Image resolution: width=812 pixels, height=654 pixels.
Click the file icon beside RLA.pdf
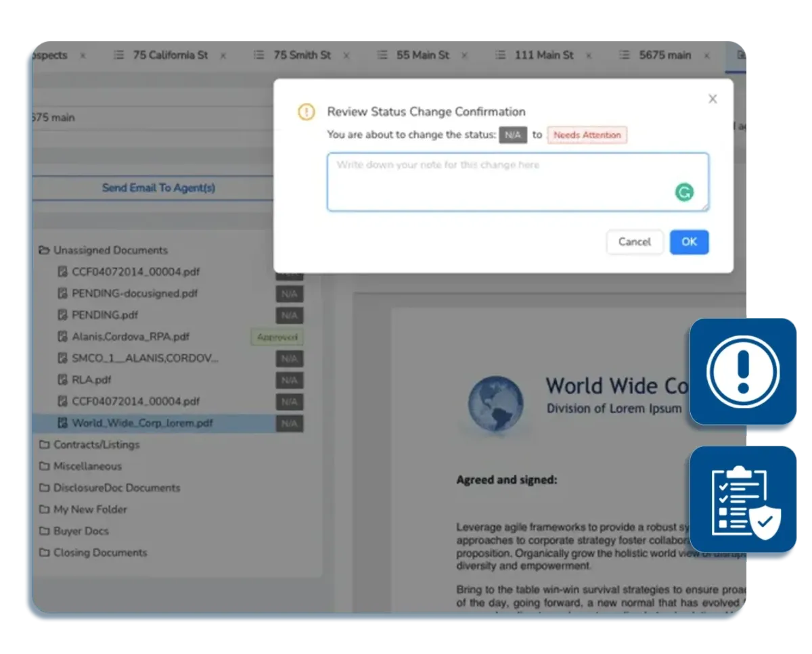coord(63,380)
